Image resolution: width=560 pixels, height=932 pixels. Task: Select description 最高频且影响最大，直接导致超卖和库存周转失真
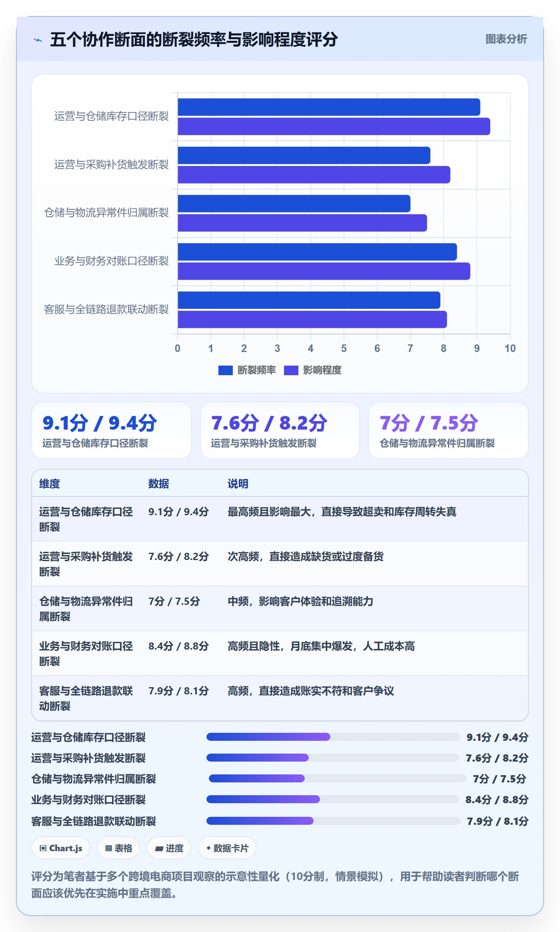(342, 512)
